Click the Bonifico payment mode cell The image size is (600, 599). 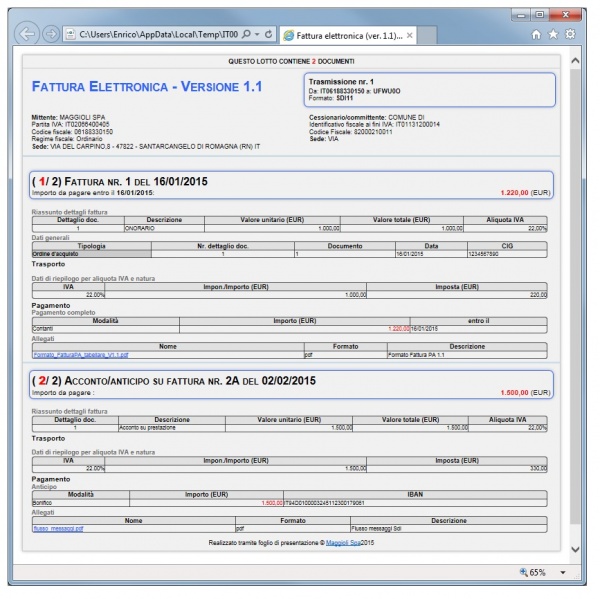pos(81,503)
